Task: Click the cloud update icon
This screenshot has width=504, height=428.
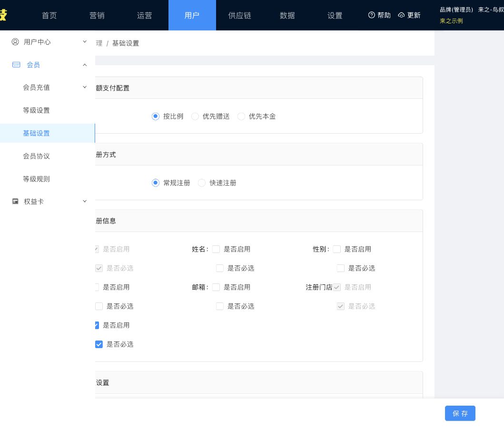Action: [x=401, y=15]
